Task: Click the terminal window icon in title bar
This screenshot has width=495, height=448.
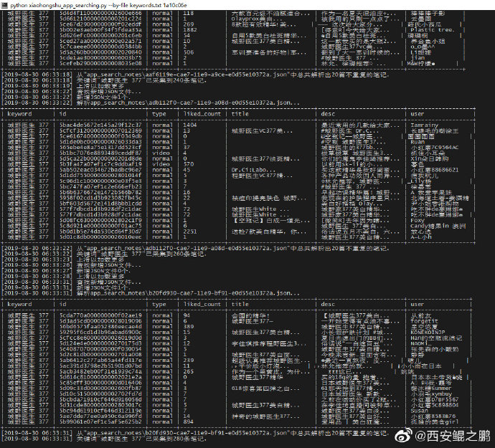Action: coord(5,5)
